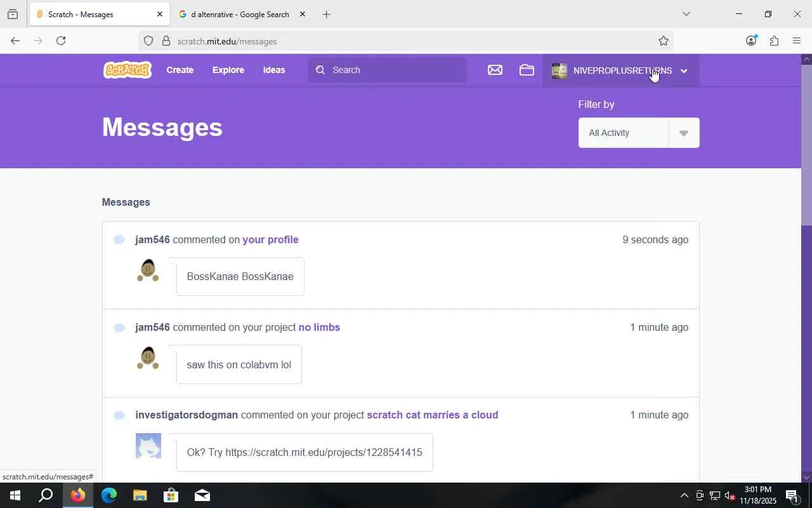The width and height of the screenshot is (812, 508).
Task: Open the Firefox View icon
Action: (x=13, y=14)
